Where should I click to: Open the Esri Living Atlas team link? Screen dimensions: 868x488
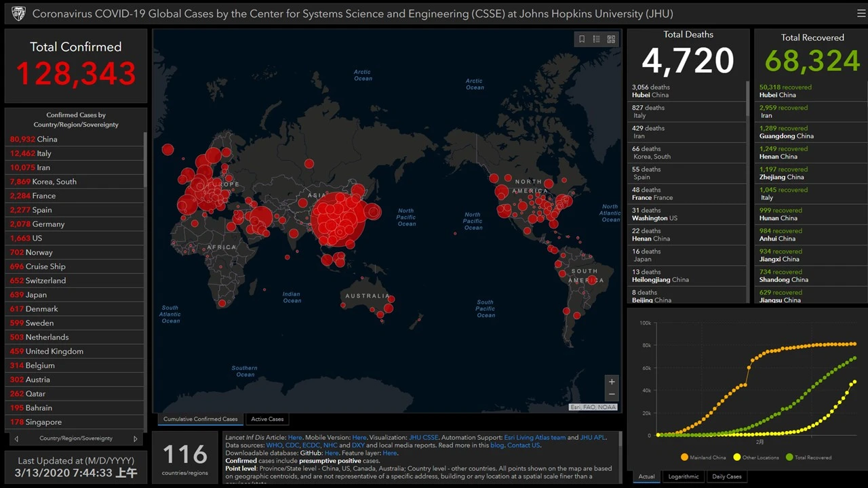click(534, 438)
